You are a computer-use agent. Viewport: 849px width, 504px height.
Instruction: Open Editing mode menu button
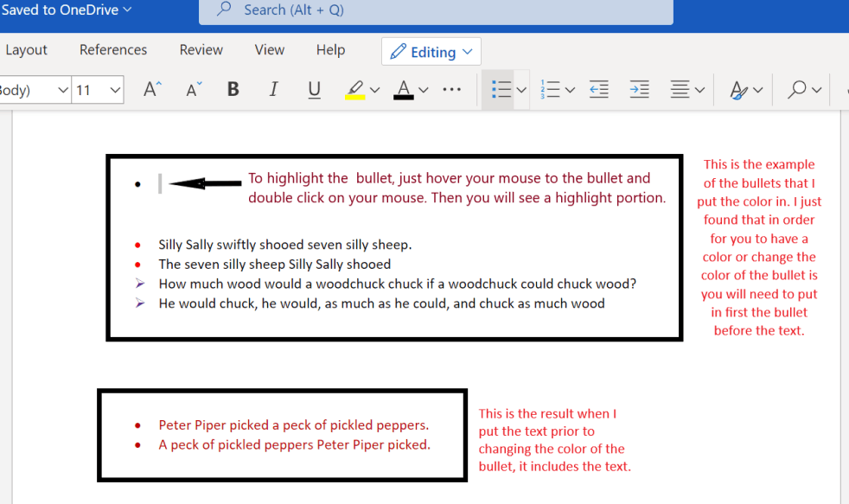[431, 51]
